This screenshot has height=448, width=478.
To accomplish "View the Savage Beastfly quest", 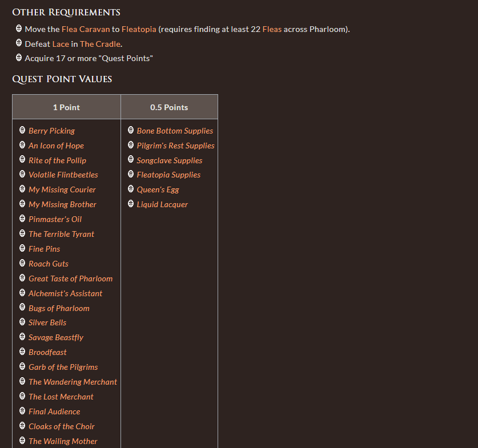I will (56, 337).
